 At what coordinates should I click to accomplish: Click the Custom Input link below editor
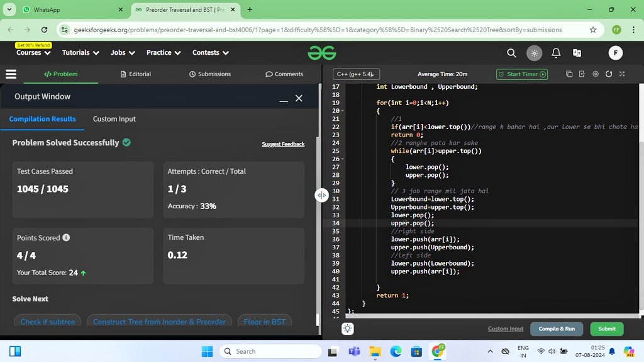tap(506, 329)
